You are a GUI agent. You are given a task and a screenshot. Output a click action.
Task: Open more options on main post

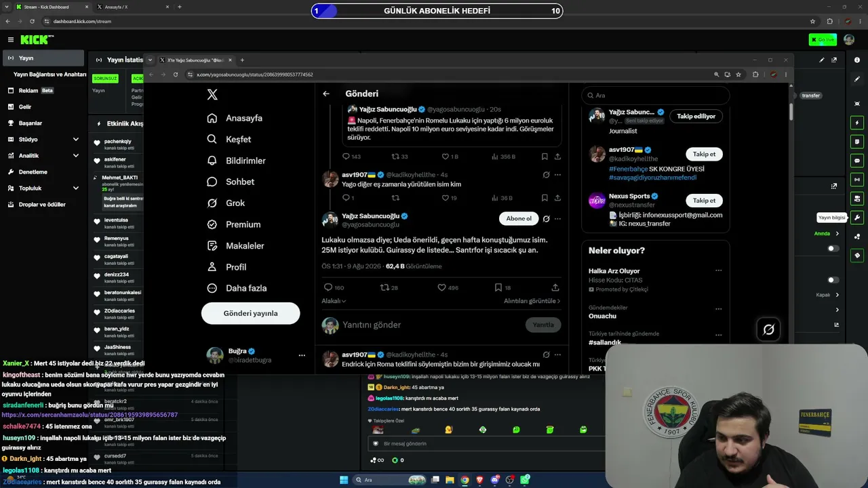coord(557,219)
